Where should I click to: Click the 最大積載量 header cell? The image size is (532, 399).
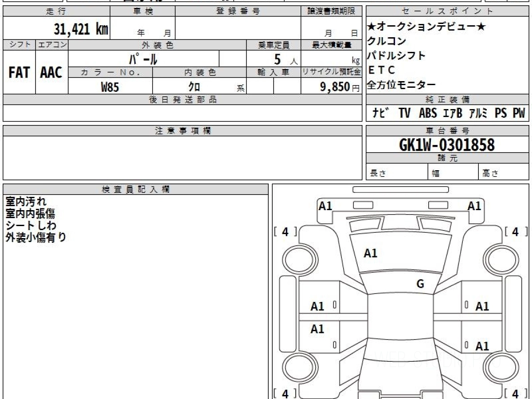(x=332, y=45)
